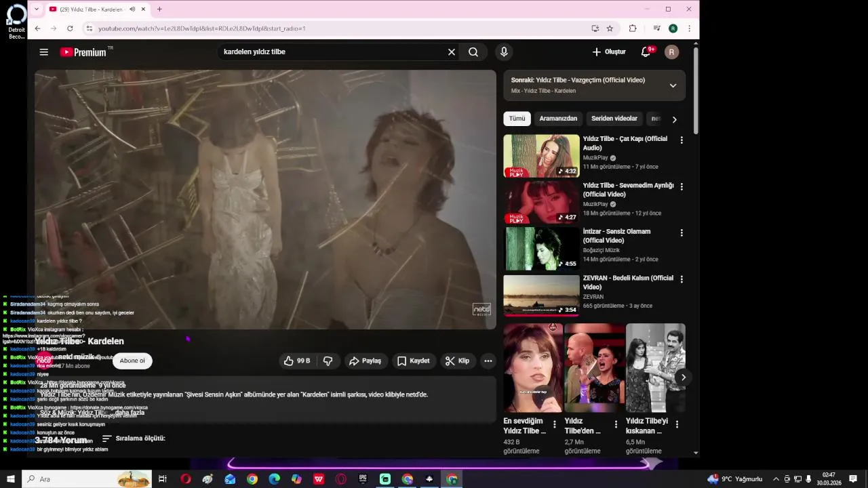Click the video player to pause
Image resolution: width=868 pixels, height=488 pixels.
265,199
